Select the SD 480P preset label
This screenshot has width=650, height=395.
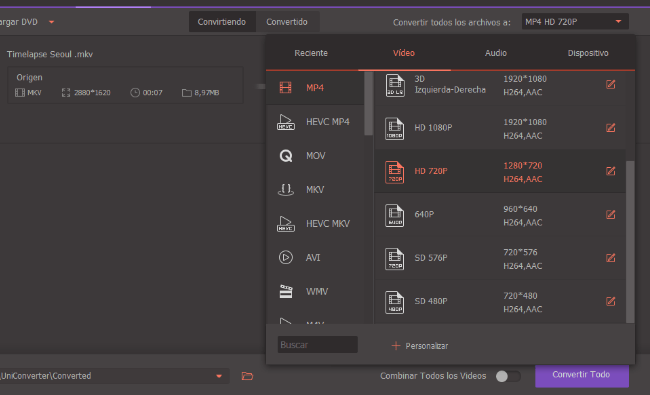[x=431, y=301]
